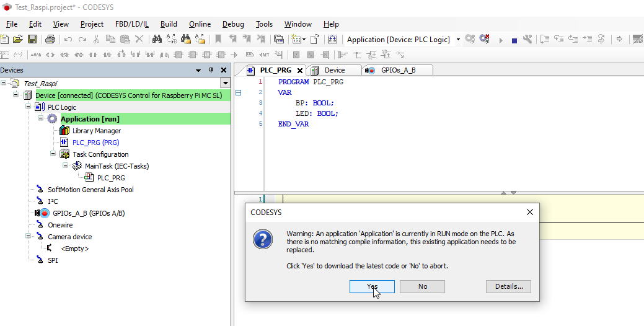The image size is (644, 326).
Task: Collapse the MainTask (IEC-Tasks) node
Action: click(65, 165)
